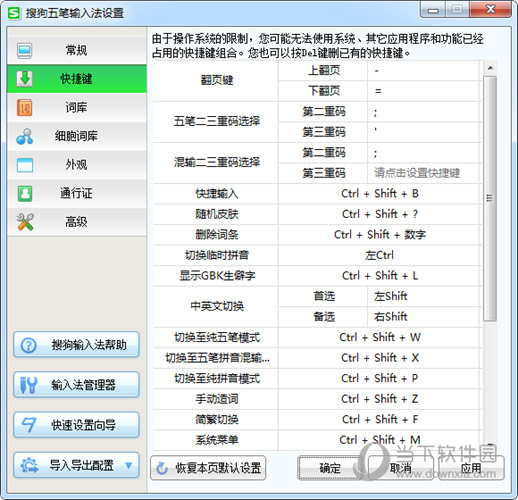This screenshot has width=518, height=500.
Task: Minimize the settings window
Action: pyautogui.click(x=433, y=10)
